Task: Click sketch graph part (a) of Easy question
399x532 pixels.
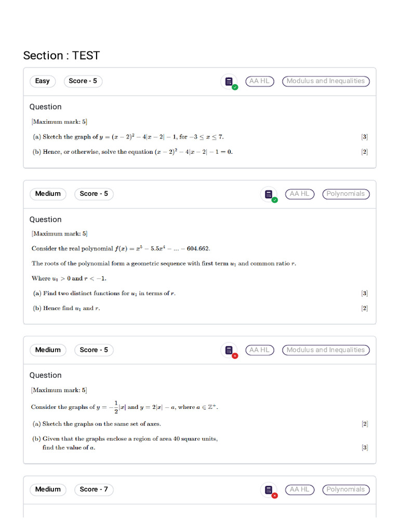Action: 128,137
